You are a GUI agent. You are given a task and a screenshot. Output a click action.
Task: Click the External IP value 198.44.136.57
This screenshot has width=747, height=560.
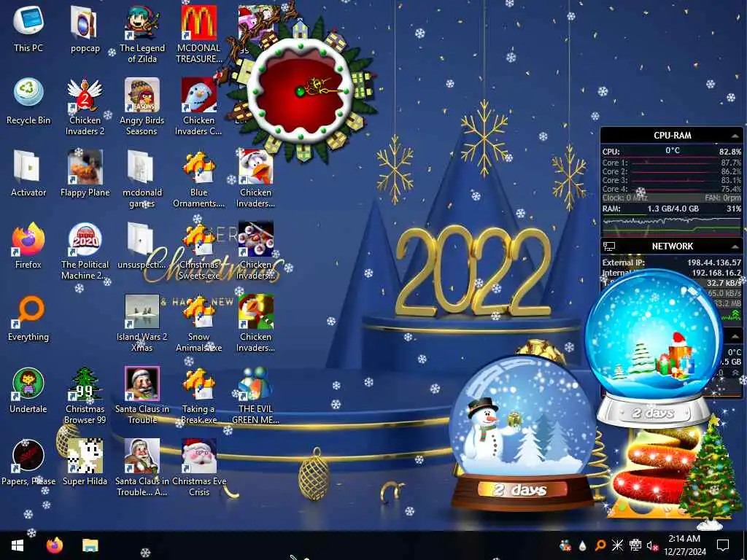pos(714,262)
